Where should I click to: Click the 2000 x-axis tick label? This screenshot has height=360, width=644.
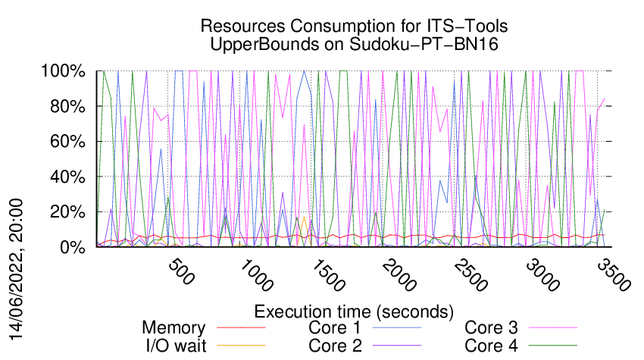(399, 275)
